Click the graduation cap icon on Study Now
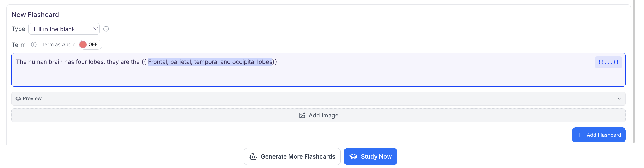Screen dimensions: 644x168 353,156
